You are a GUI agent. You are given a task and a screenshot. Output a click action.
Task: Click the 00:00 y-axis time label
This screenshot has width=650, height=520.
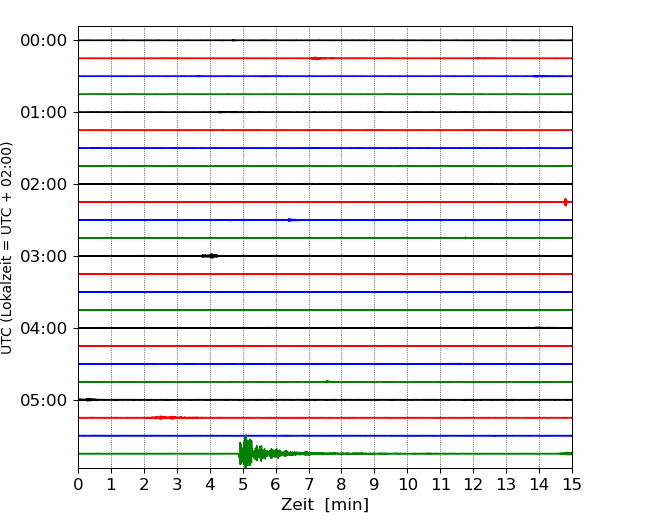pos(44,41)
